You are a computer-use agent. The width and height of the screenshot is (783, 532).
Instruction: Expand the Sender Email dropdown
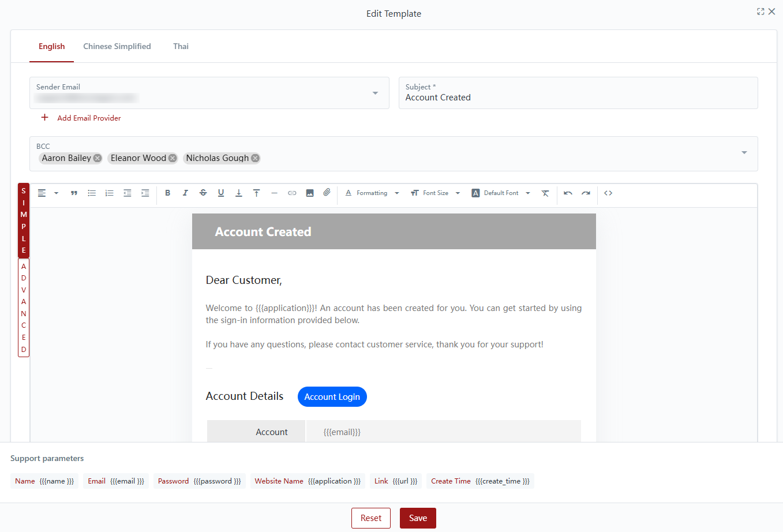pyautogui.click(x=375, y=93)
